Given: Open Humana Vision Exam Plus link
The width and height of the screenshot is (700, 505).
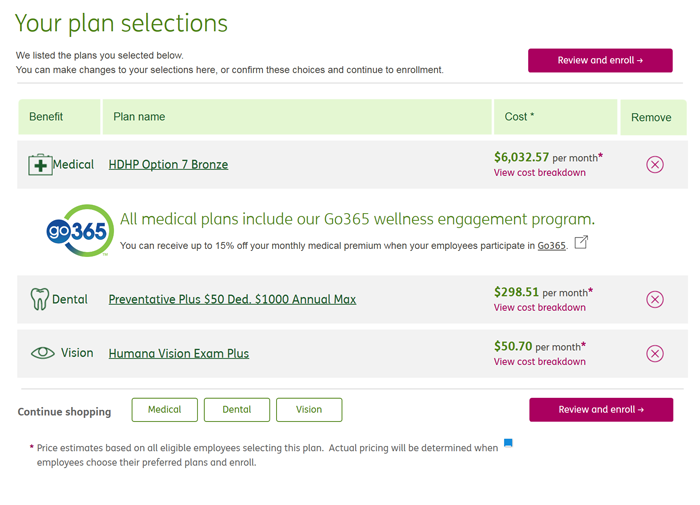Looking at the screenshot, I should (179, 353).
